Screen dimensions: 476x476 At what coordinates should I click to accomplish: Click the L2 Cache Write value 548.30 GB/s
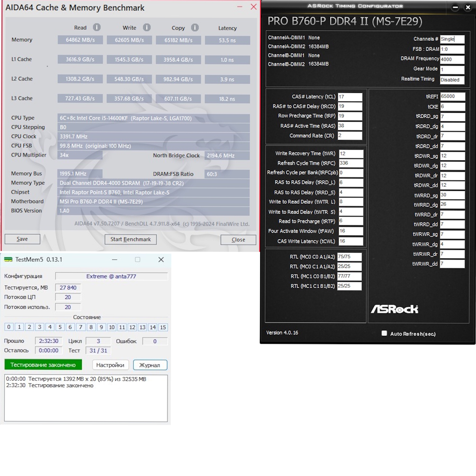click(130, 79)
